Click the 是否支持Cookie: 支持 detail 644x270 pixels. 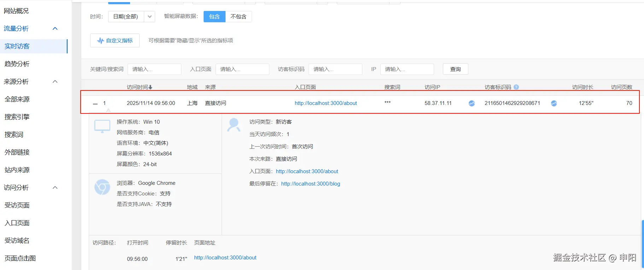144,194
